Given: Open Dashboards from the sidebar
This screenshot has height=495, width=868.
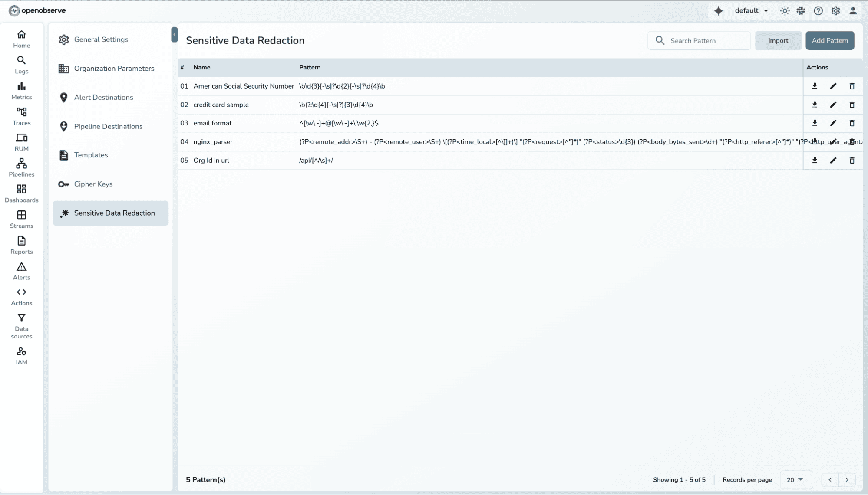Looking at the screenshot, I should coord(21,193).
